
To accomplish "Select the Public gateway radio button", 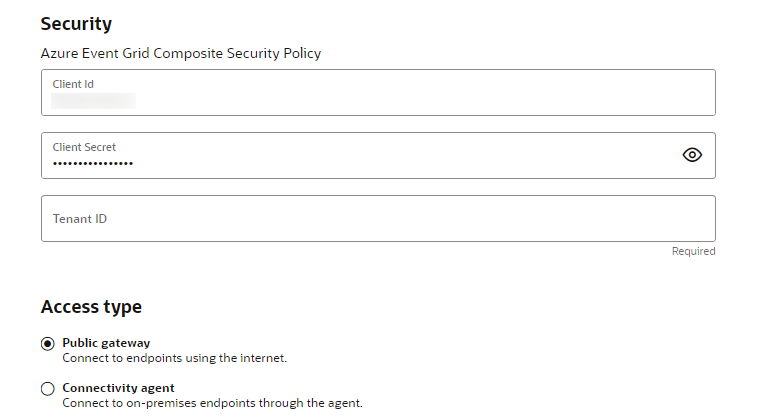I will [x=48, y=343].
